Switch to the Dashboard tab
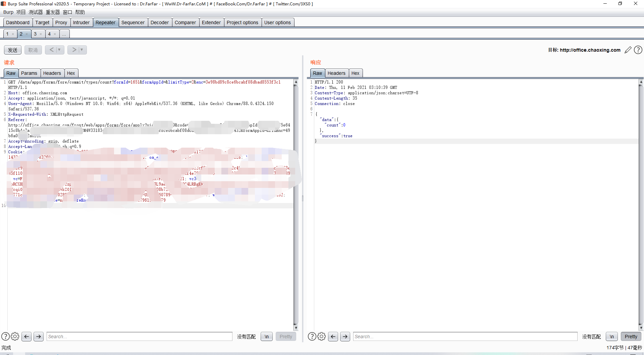Screen dimensions: 644x355 (x=18, y=22)
